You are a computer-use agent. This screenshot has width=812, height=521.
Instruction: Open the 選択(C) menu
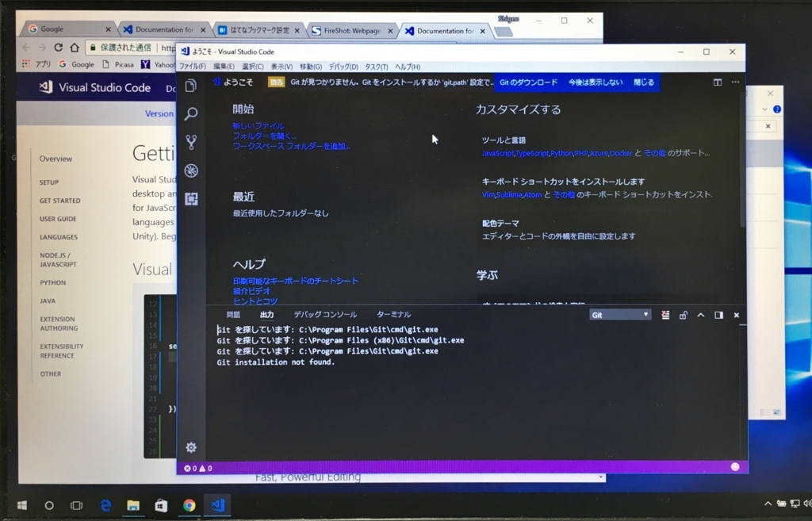coord(253,67)
